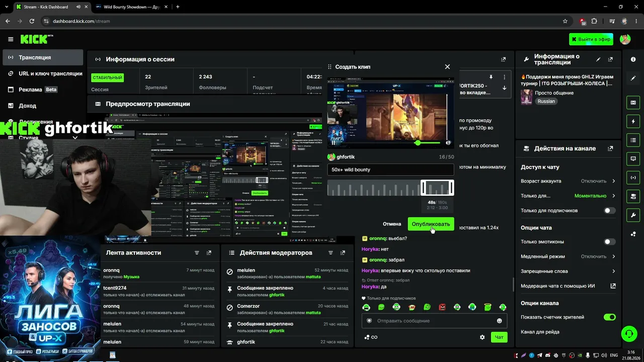
Task: Pop out the chat panel
Action: 503,59
